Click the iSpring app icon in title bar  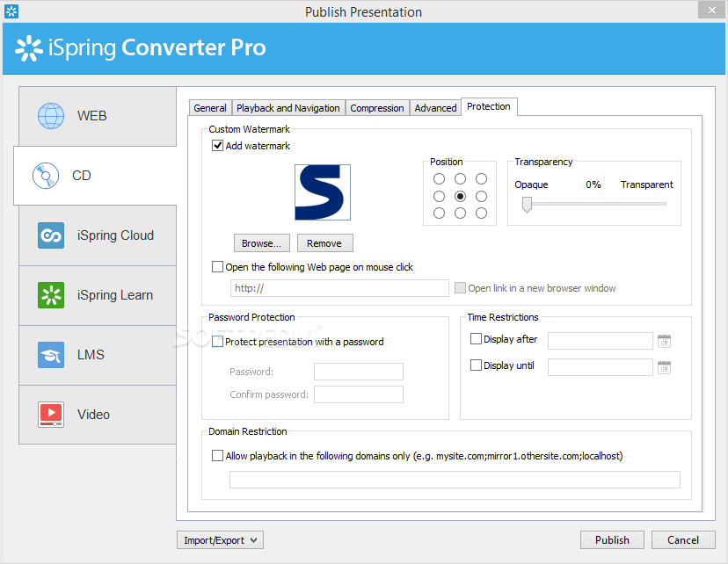tap(11, 11)
